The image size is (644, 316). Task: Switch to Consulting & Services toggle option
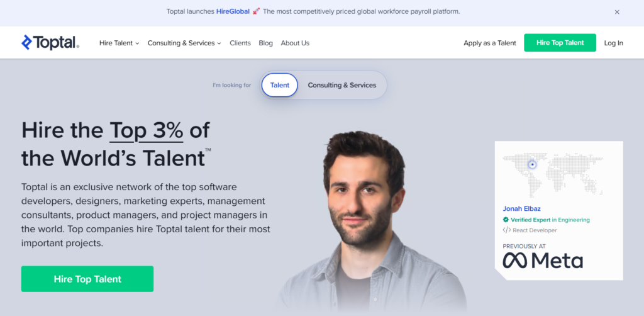click(x=342, y=85)
